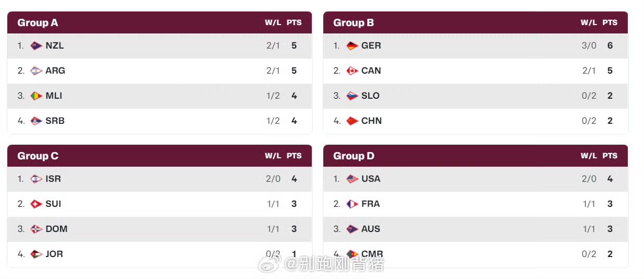This screenshot has height=279, width=644.
Task: Click the Israel flag icon
Action: pos(36,179)
